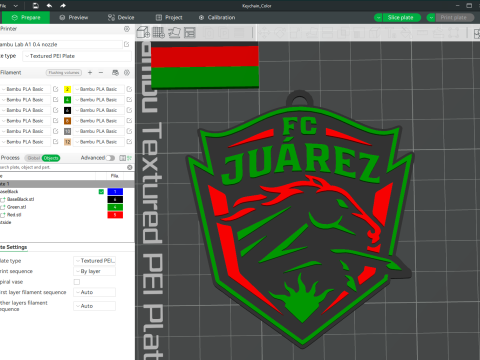Expand the Print plate dropdown arrow
This screenshot has height=360, width=480.
pos(431,18)
